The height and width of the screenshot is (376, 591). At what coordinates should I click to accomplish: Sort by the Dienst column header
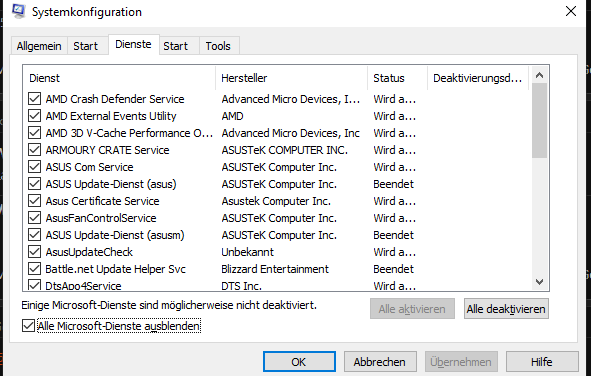(x=119, y=78)
